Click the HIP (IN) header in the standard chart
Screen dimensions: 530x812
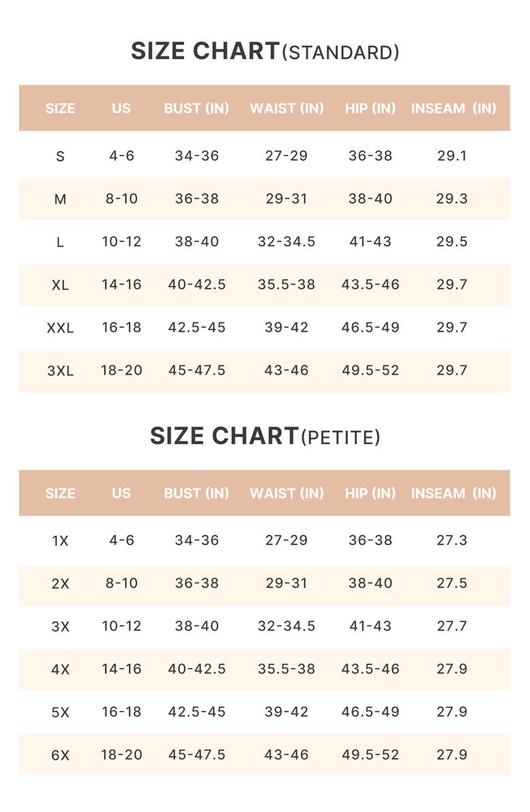(x=370, y=108)
